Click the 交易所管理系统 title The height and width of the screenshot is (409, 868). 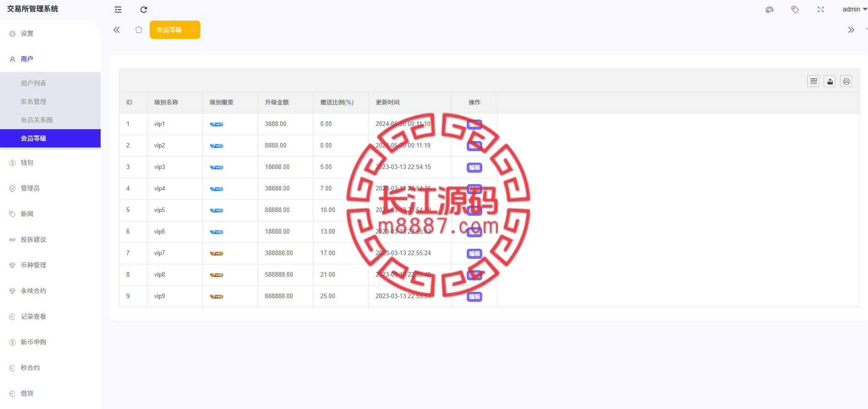[32, 9]
